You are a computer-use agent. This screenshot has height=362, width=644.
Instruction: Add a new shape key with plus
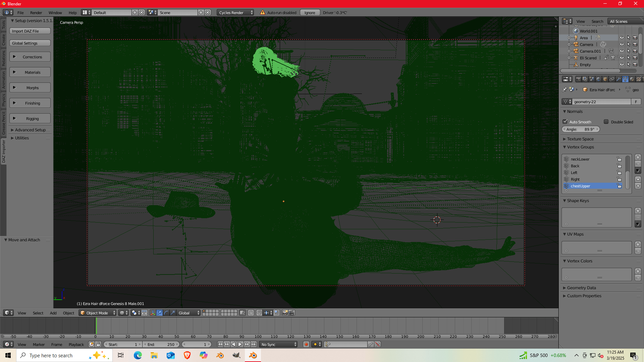coord(638,211)
